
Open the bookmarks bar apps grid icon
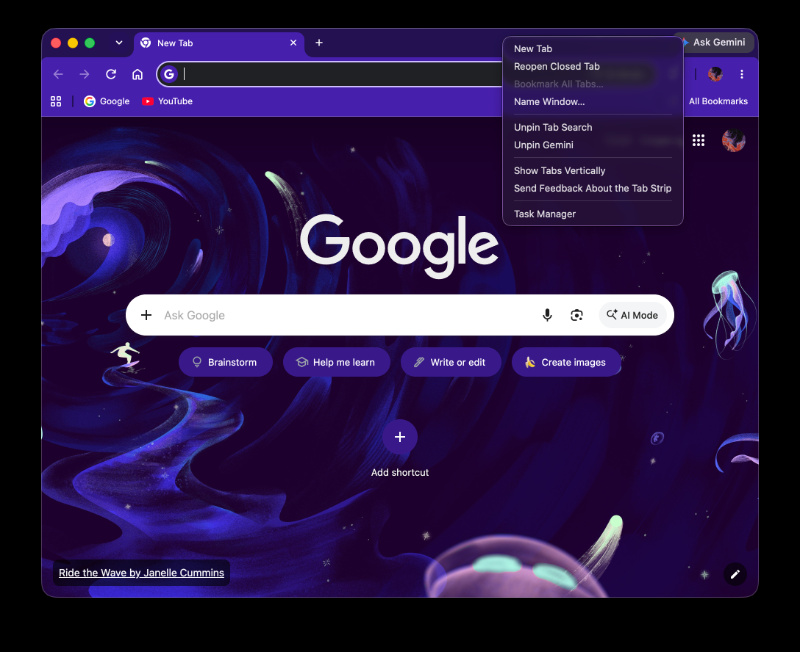click(56, 101)
